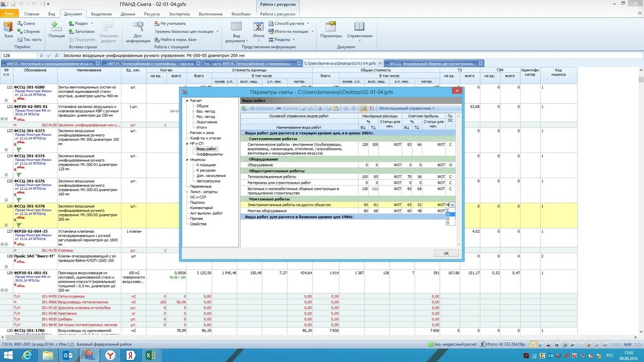Open Internet Explorer from the taskbar
Screen dimensions: 644x362
tap(27, 355)
